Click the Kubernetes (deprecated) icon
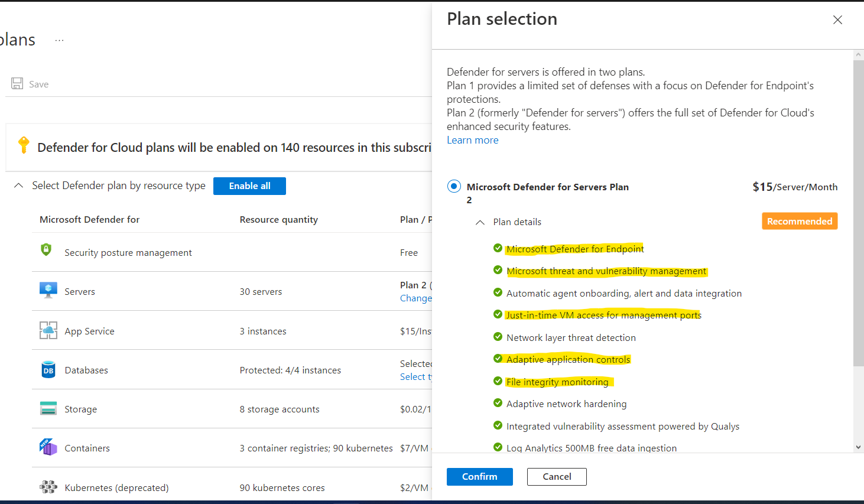 point(48,487)
